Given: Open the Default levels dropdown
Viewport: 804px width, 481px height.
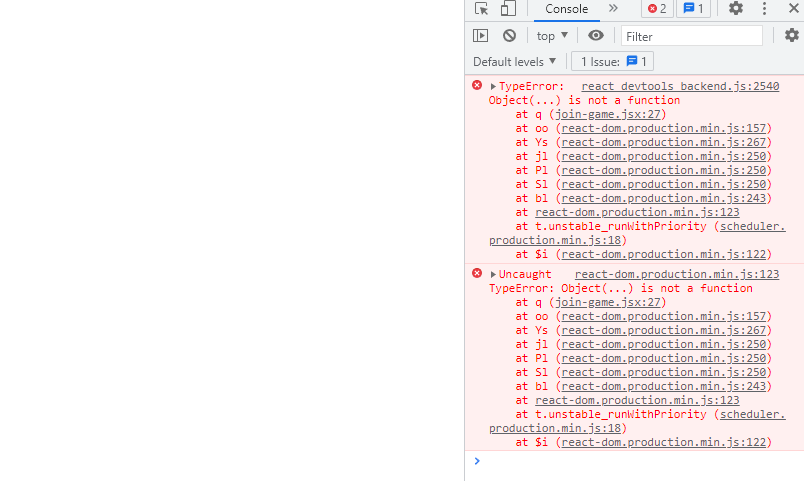Looking at the screenshot, I should coord(514,62).
